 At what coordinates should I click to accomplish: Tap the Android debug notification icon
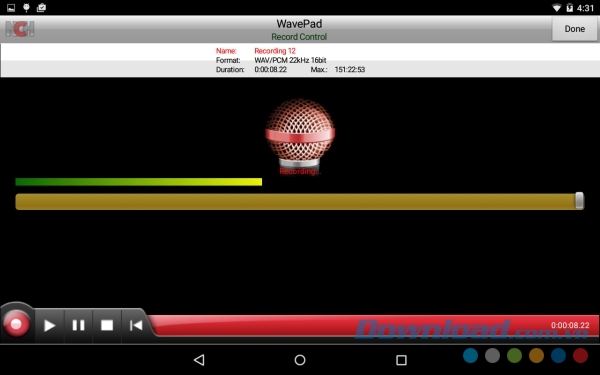tap(26, 8)
